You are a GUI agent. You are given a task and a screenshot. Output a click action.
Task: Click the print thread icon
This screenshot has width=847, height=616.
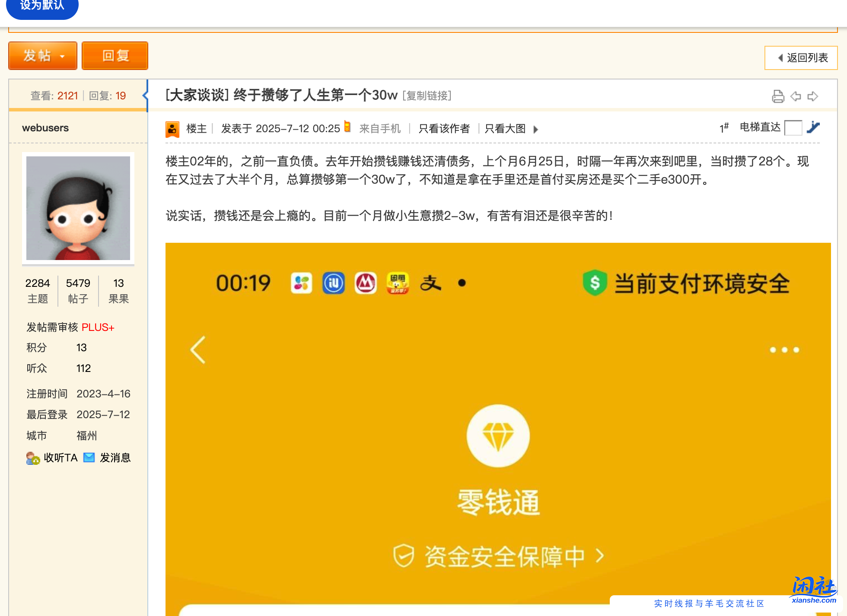pyautogui.click(x=778, y=97)
